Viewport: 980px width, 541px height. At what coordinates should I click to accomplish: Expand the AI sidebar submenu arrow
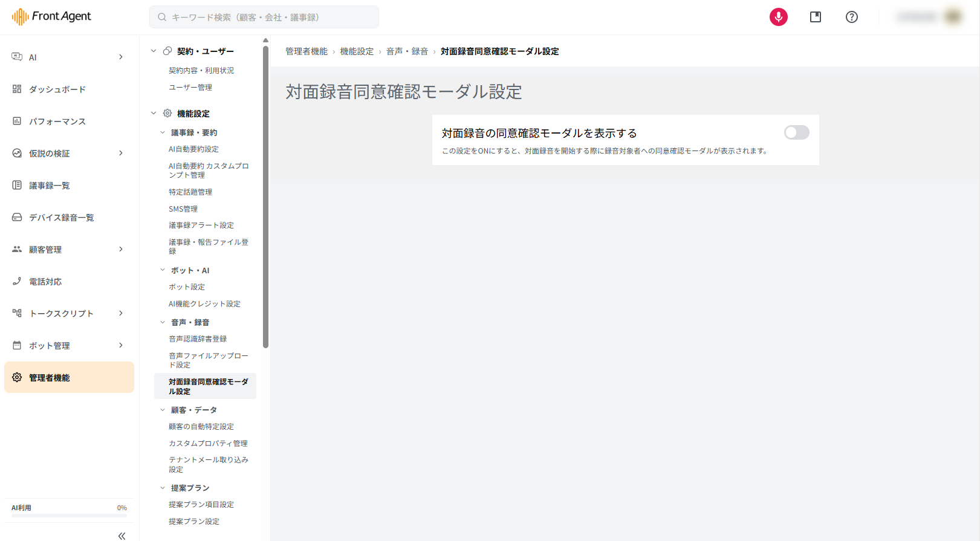(x=121, y=57)
